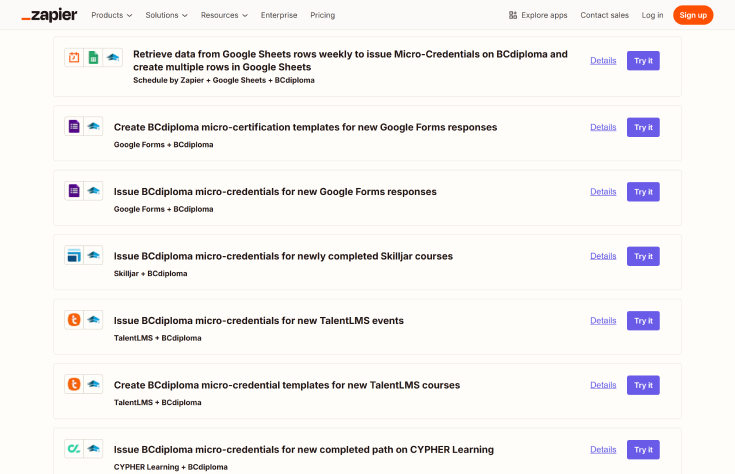Expand the Solutions dropdown menu
This screenshot has height=474, width=735.
pos(167,15)
